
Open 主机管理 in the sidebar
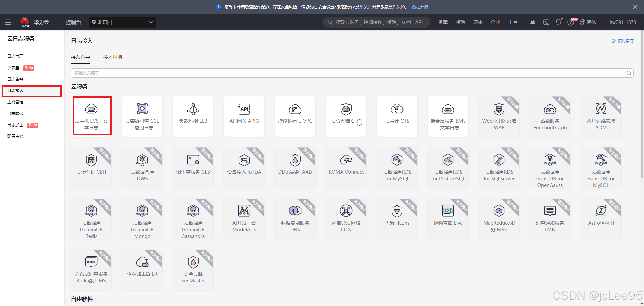pos(15,102)
